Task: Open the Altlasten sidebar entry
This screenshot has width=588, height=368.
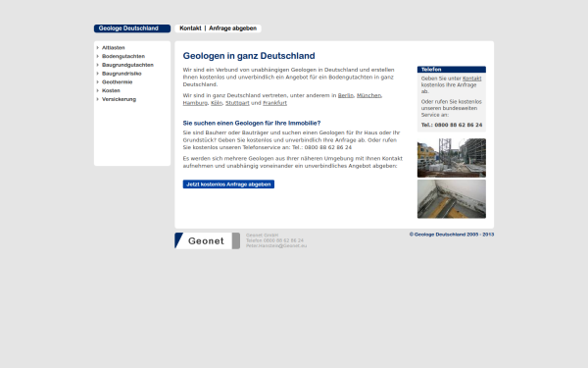Action: point(114,48)
